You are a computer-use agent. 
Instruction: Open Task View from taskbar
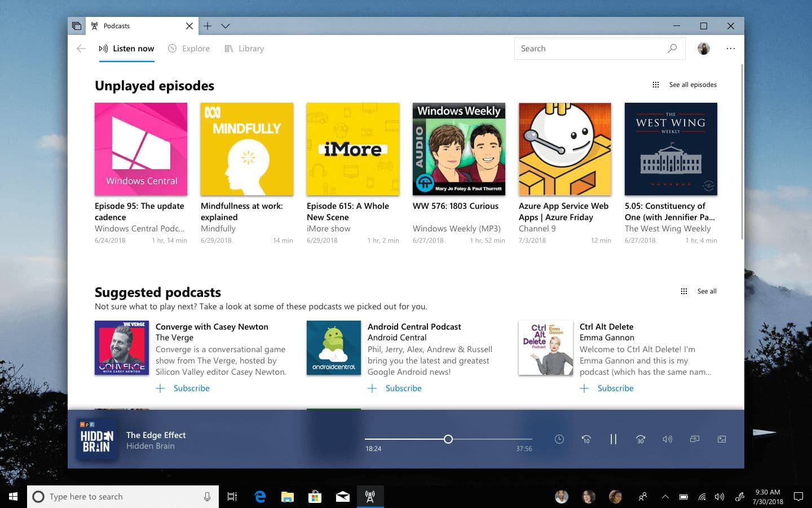pyautogui.click(x=232, y=497)
